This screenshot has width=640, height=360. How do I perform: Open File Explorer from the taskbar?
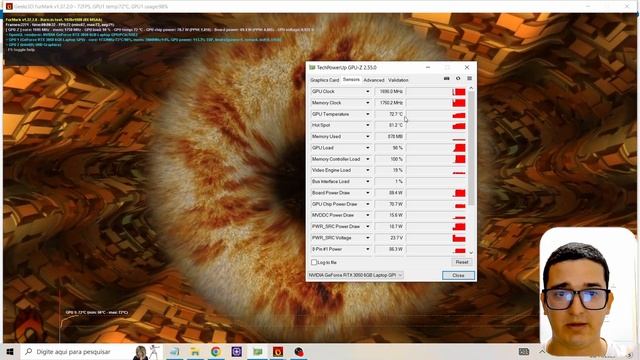tap(195, 351)
